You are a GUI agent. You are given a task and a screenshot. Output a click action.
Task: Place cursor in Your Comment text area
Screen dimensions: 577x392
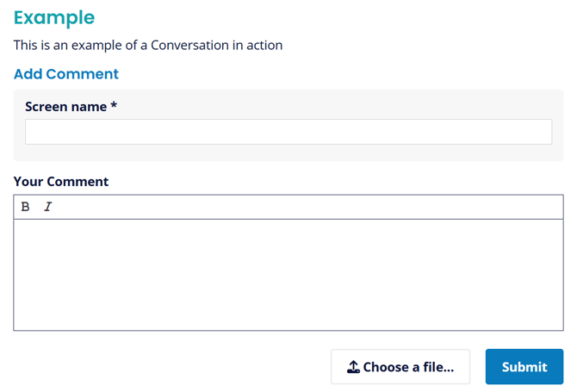click(x=288, y=275)
